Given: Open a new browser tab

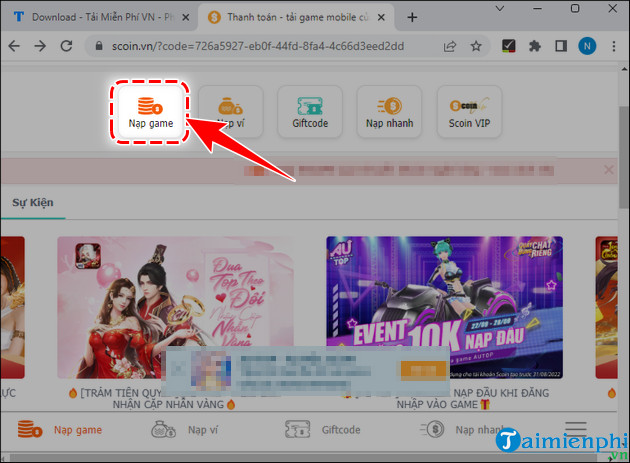Looking at the screenshot, I should point(412,17).
